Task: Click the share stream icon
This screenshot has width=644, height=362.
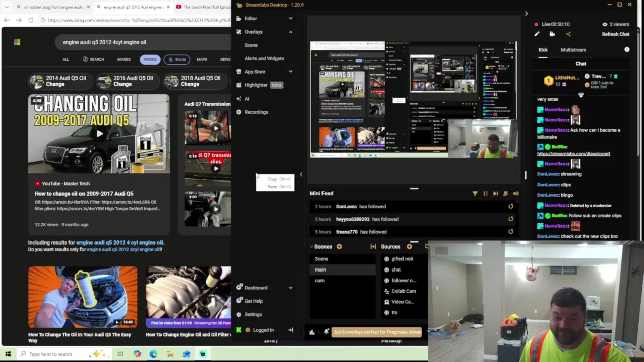Action: pyautogui.click(x=568, y=34)
